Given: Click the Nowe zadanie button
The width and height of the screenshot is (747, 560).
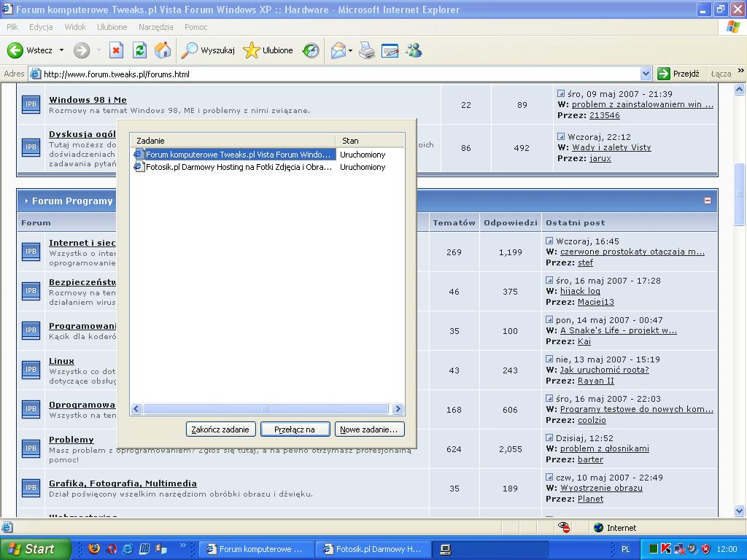Looking at the screenshot, I should (369, 429).
